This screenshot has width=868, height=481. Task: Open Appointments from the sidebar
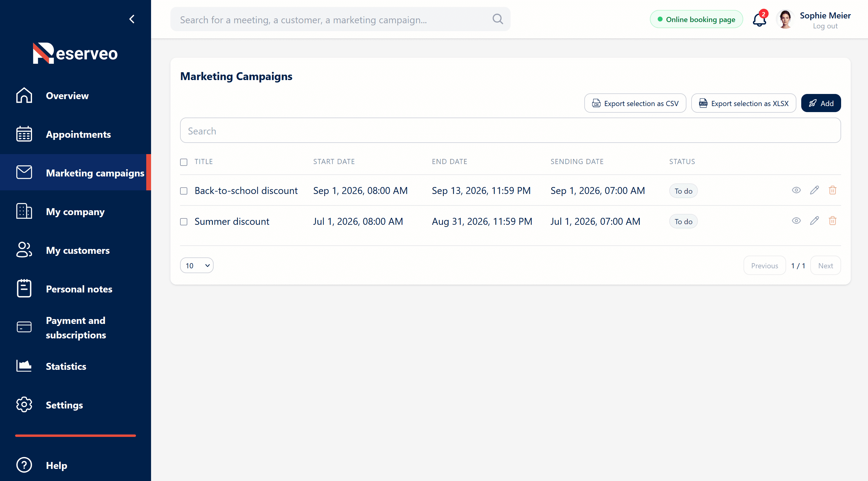pyautogui.click(x=76, y=134)
